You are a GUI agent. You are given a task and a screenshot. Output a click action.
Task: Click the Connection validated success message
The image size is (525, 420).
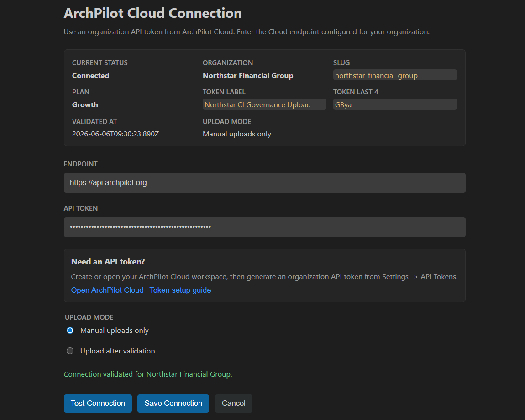[147, 374]
